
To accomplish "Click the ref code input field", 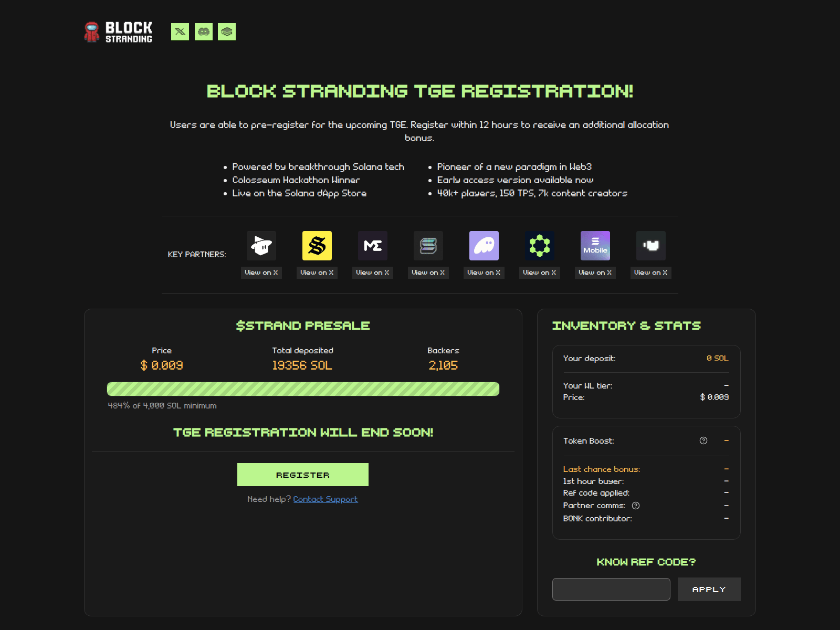I will point(611,589).
